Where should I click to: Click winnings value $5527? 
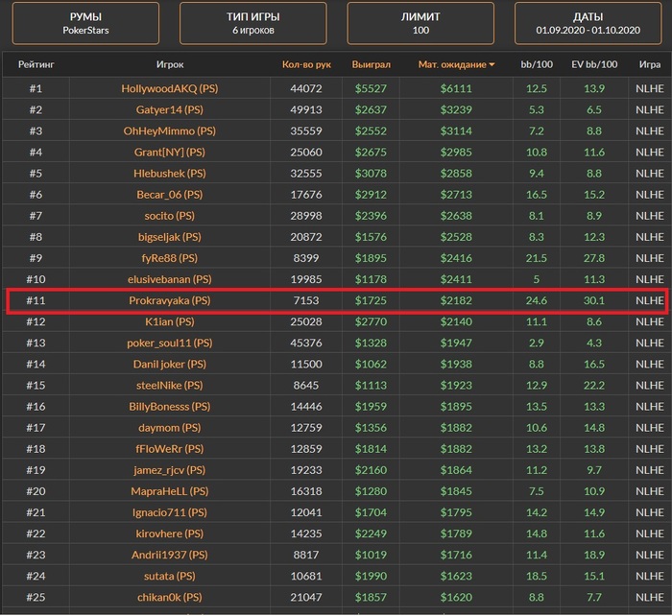(371, 88)
